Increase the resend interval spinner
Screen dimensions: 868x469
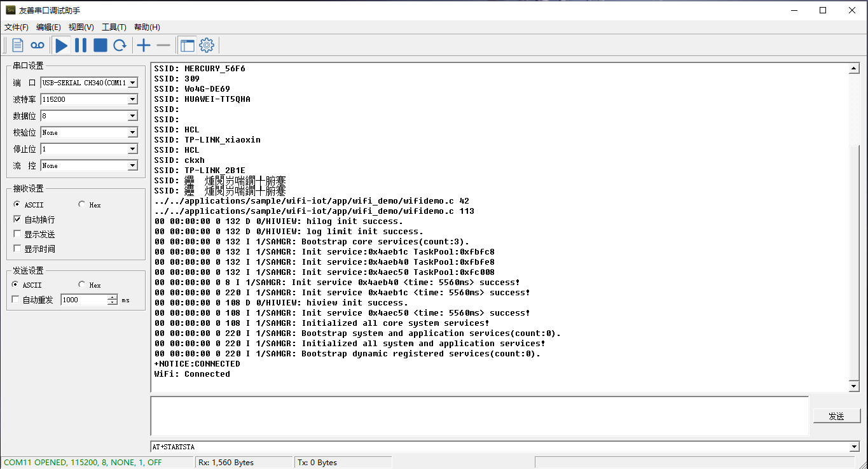click(x=113, y=297)
